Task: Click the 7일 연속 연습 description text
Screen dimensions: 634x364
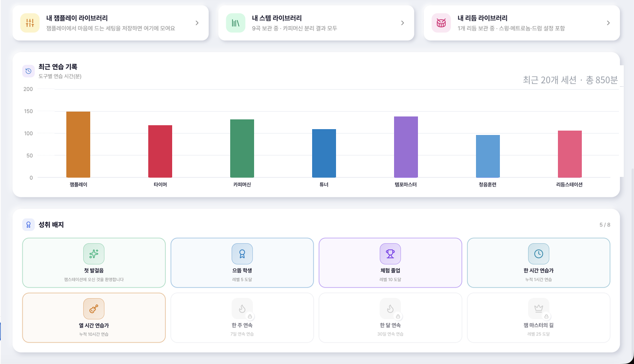Action: point(242,334)
